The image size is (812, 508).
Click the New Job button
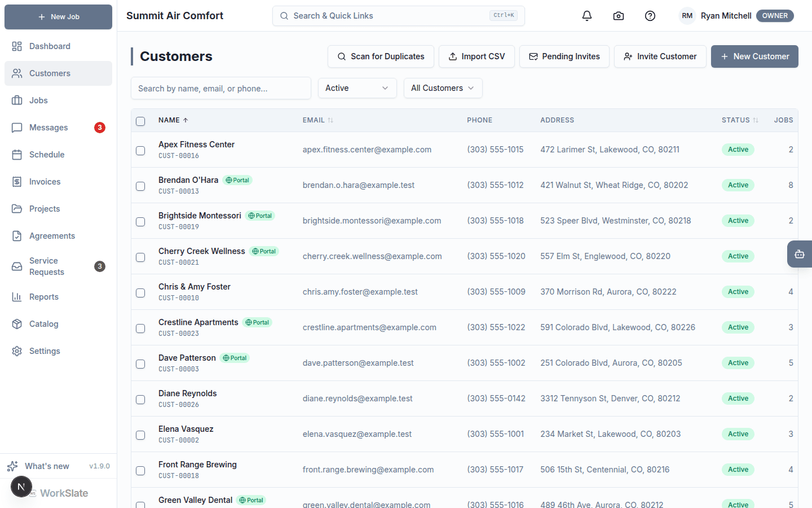click(58, 17)
